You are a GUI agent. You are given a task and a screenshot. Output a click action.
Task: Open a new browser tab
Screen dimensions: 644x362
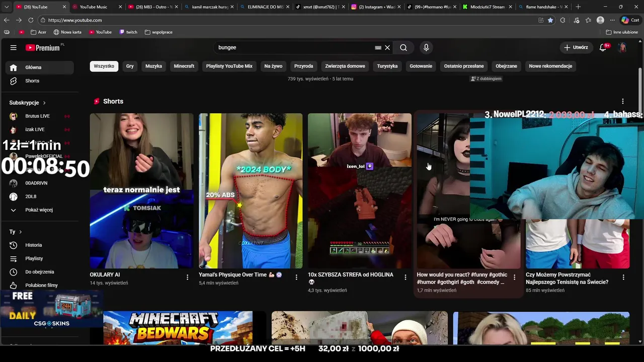pyautogui.click(x=578, y=7)
